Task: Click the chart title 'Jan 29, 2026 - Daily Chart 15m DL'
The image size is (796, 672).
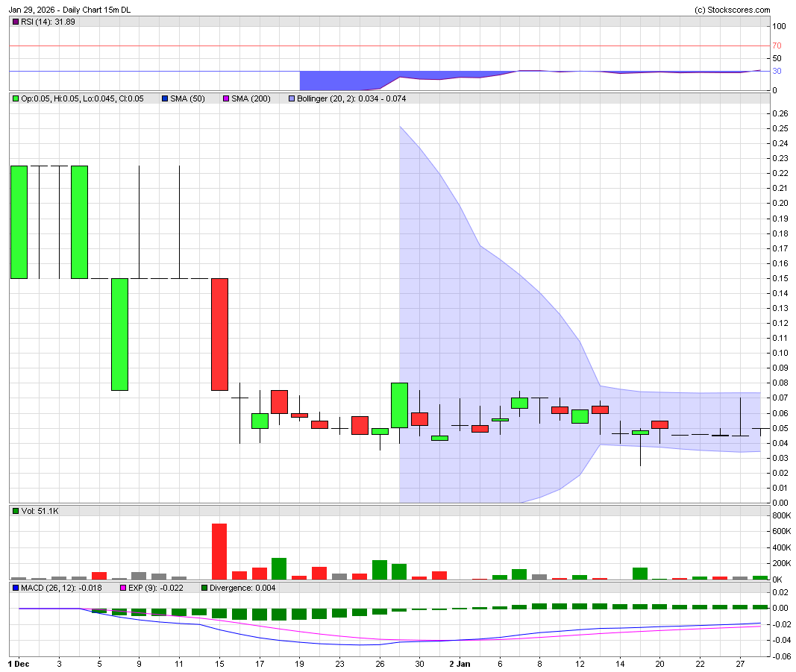Action: pyautogui.click(x=69, y=10)
